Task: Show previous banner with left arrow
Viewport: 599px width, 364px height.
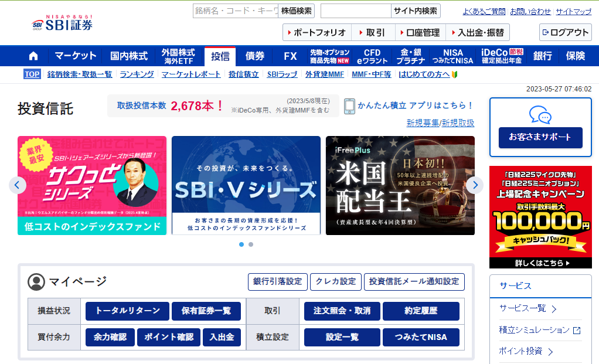Action: (x=17, y=185)
